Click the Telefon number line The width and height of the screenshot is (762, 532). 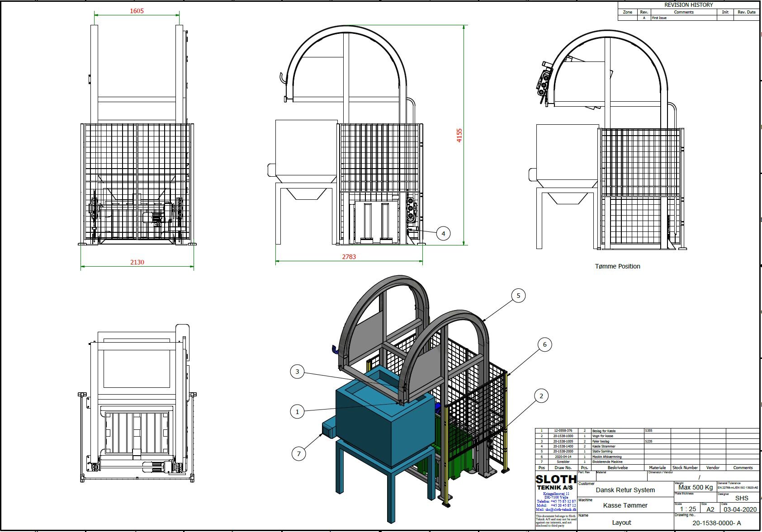click(x=556, y=501)
